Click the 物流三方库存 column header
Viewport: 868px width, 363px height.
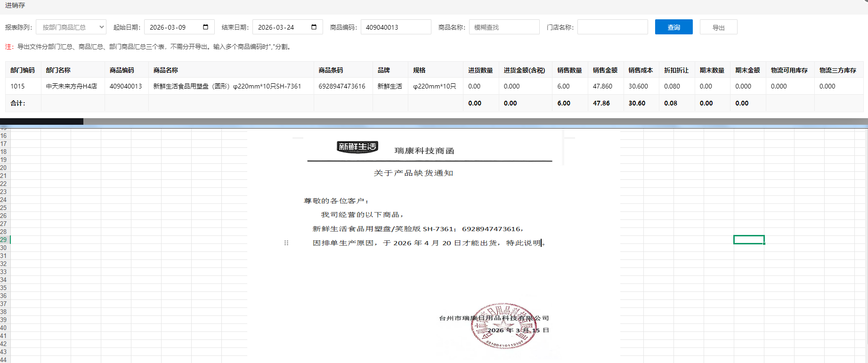click(837, 70)
